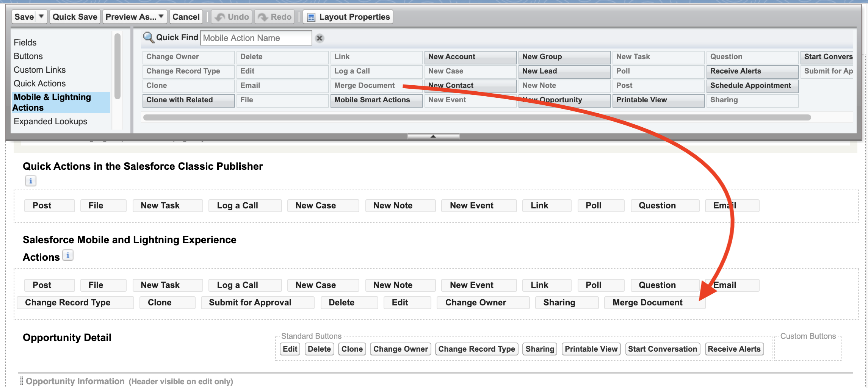Select Expanded Lookups in the sidebar
The image size is (868, 388).
(50, 121)
